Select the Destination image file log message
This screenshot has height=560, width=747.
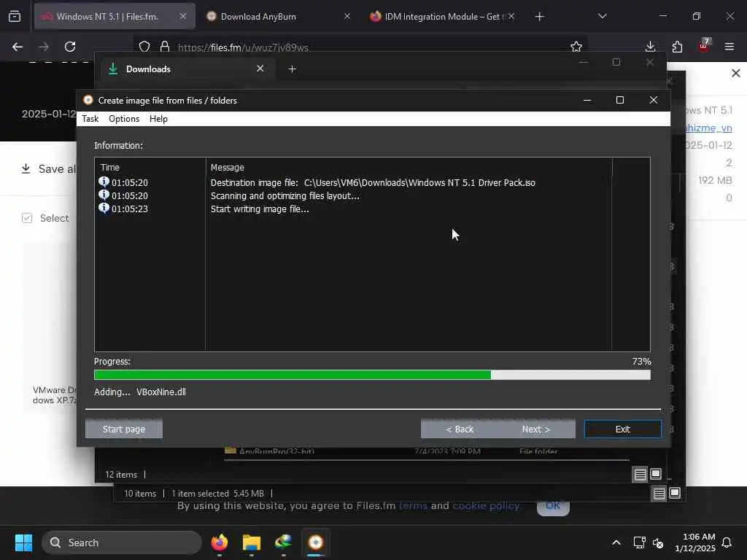(x=373, y=183)
